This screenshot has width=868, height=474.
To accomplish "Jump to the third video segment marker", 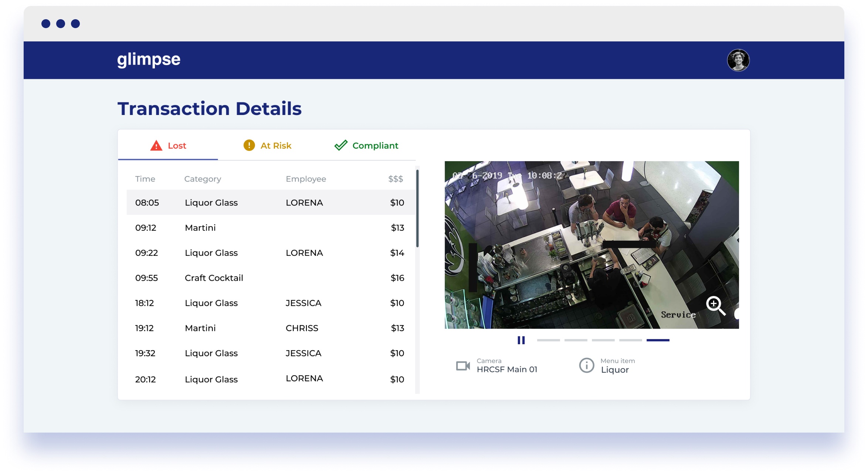I will [603, 340].
